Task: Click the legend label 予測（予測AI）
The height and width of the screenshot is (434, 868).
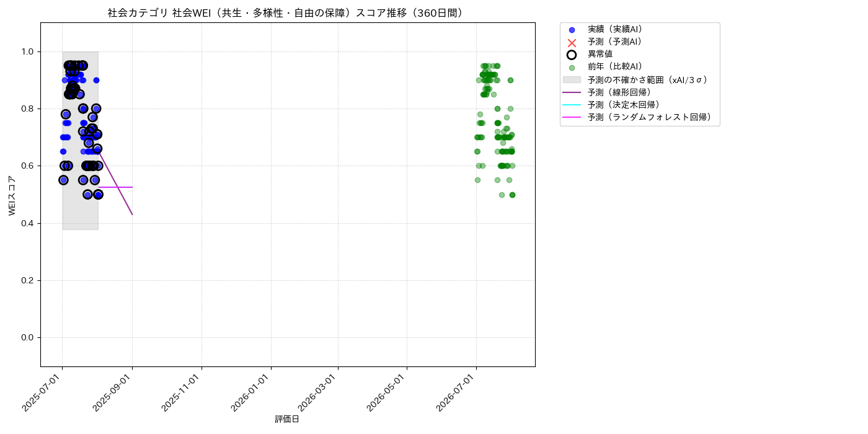Action: tap(615, 42)
